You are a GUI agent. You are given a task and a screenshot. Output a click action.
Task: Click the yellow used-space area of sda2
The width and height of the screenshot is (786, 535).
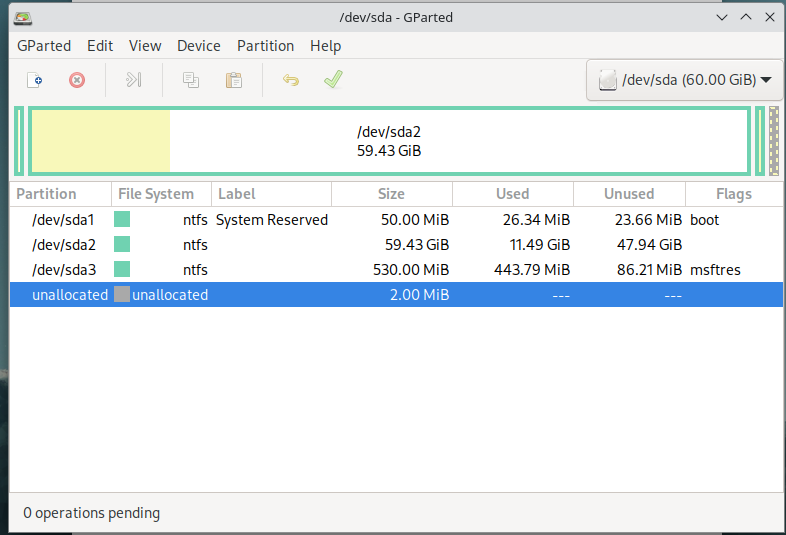pyautogui.click(x=101, y=141)
